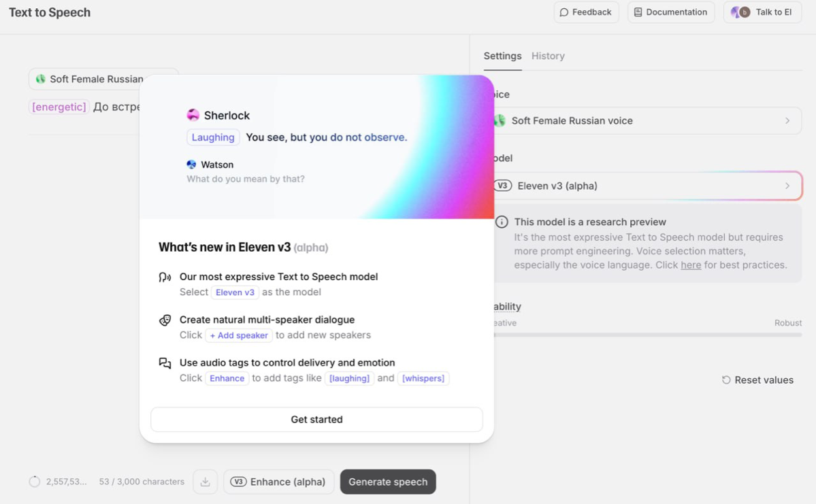Click the 53 / 3,000 characters counter

[142, 482]
